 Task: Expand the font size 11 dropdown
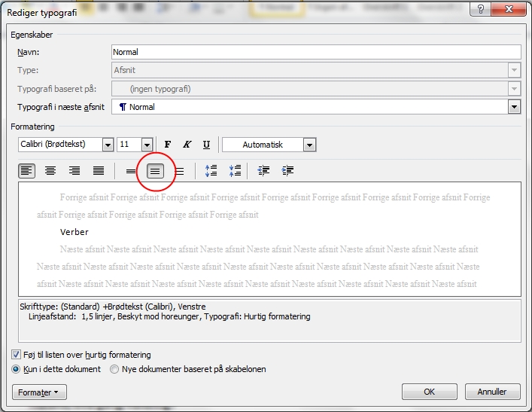pos(147,145)
